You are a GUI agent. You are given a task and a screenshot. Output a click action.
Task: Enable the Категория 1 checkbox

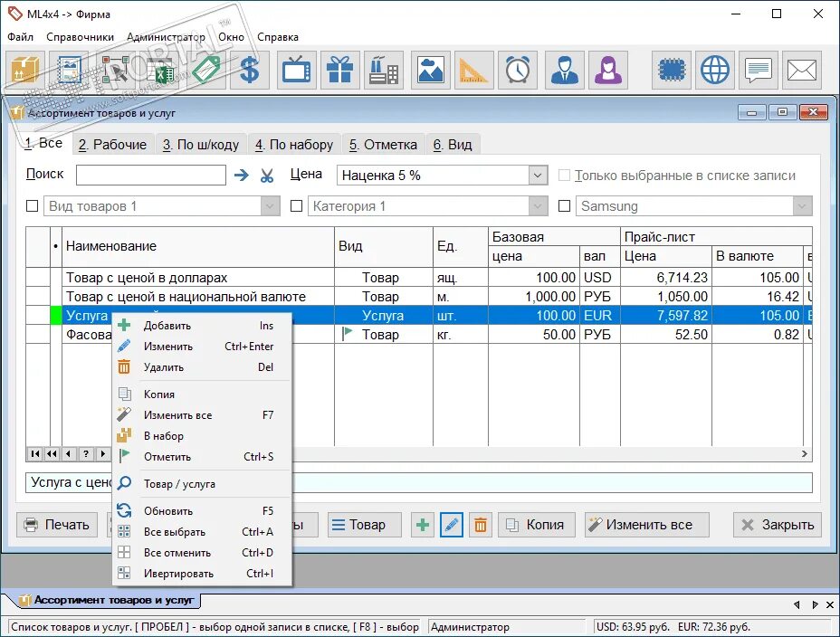[x=296, y=206]
